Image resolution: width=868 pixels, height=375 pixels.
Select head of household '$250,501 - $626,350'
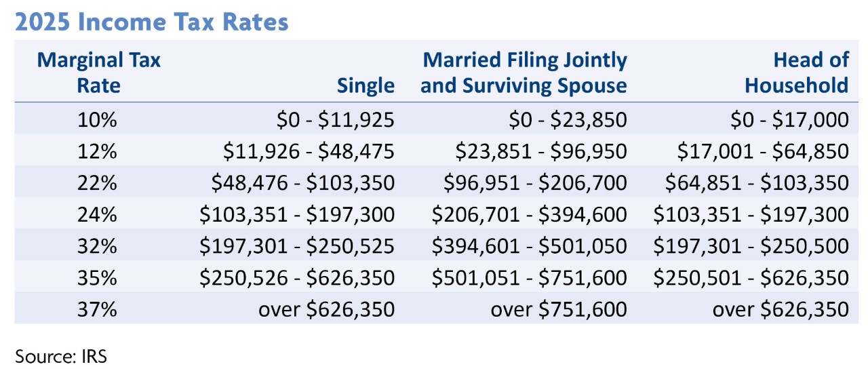point(751,278)
